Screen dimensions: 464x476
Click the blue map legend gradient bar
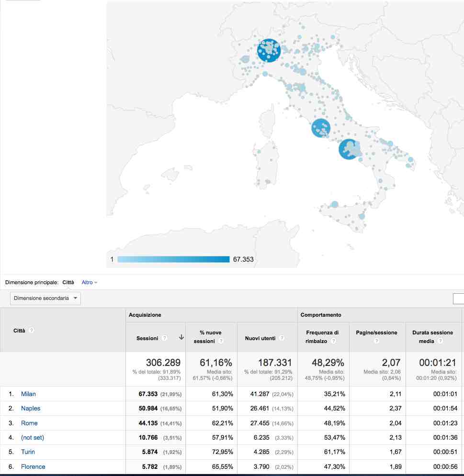tap(173, 260)
